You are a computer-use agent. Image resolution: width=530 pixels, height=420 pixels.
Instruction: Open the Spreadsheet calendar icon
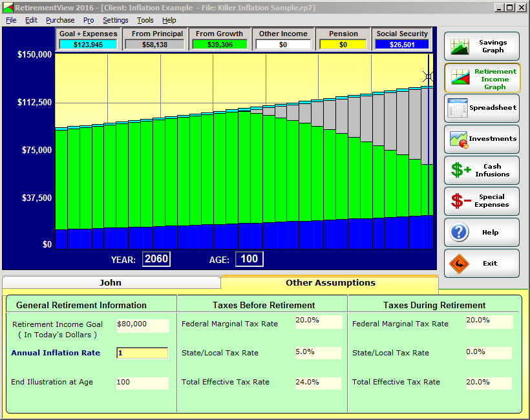[458, 108]
